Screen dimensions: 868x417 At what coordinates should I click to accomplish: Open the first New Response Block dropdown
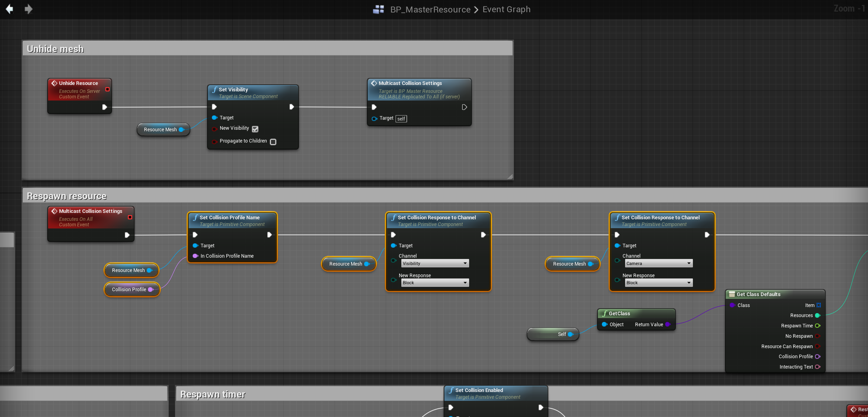coord(435,282)
